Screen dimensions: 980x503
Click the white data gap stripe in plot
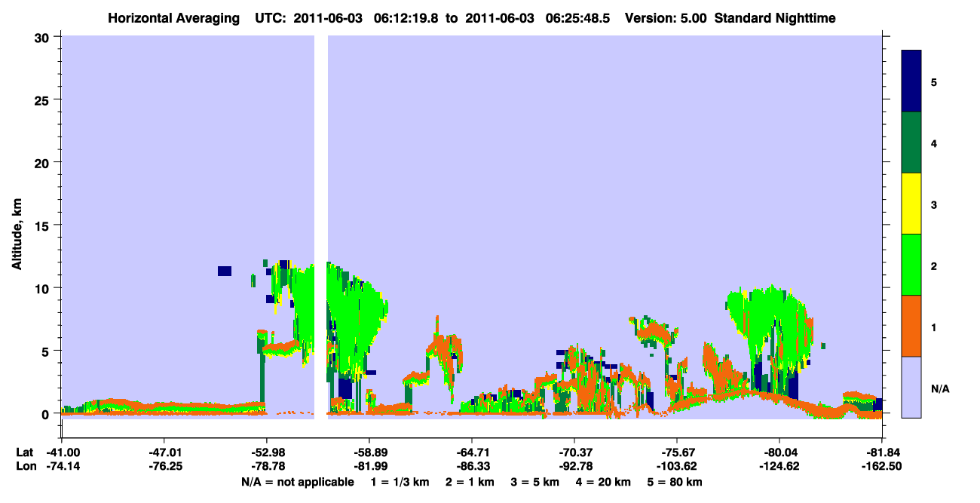point(320,226)
